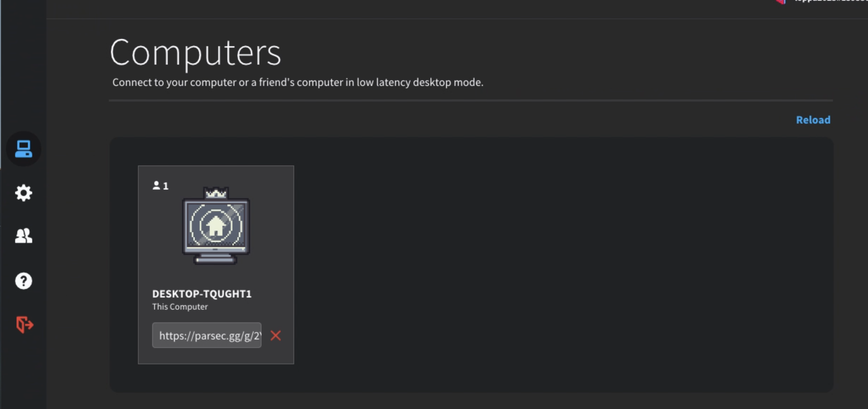Viewport: 868px width, 409px height.
Task: Select the DESKTOP-TQUGHT1 name text
Action: pos(202,293)
